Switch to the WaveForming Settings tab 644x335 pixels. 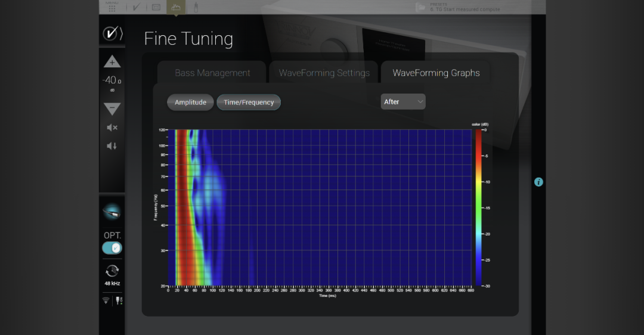pos(324,73)
